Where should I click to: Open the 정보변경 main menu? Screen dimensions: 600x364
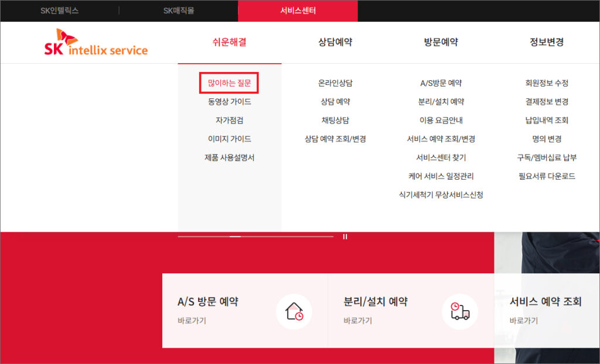[x=547, y=42]
